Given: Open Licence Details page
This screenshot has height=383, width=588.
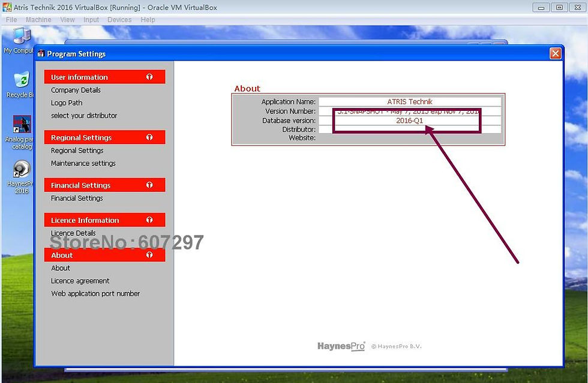Looking at the screenshot, I should [73, 233].
